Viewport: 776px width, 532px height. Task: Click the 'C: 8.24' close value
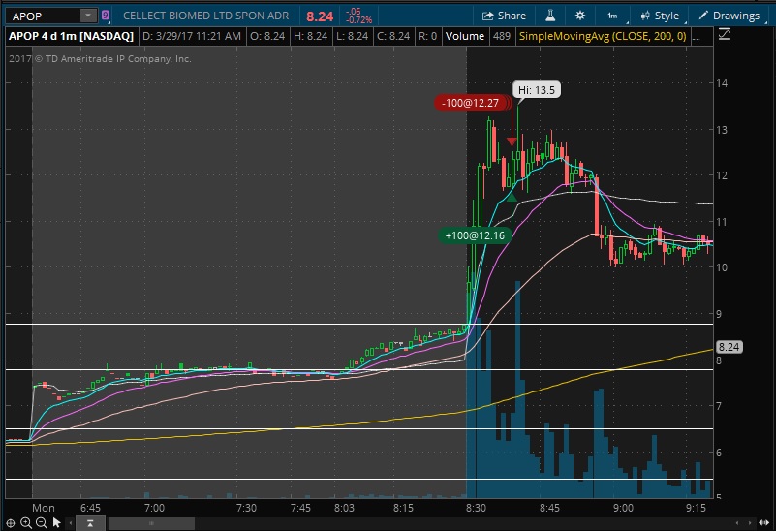(x=393, y=36)
